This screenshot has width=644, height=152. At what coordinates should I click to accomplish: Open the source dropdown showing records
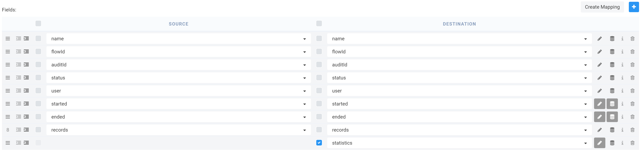pyautogui.click(x=178, y=130)
